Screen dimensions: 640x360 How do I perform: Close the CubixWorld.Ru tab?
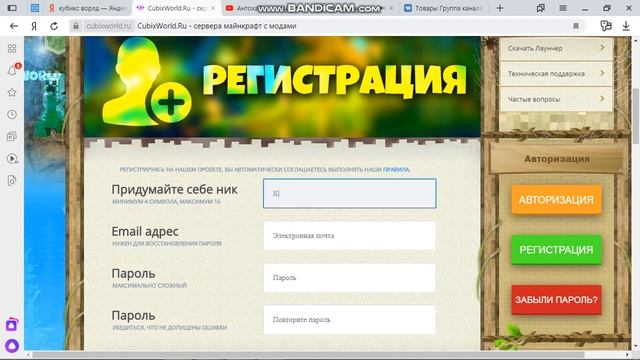(x=213, y=8)
